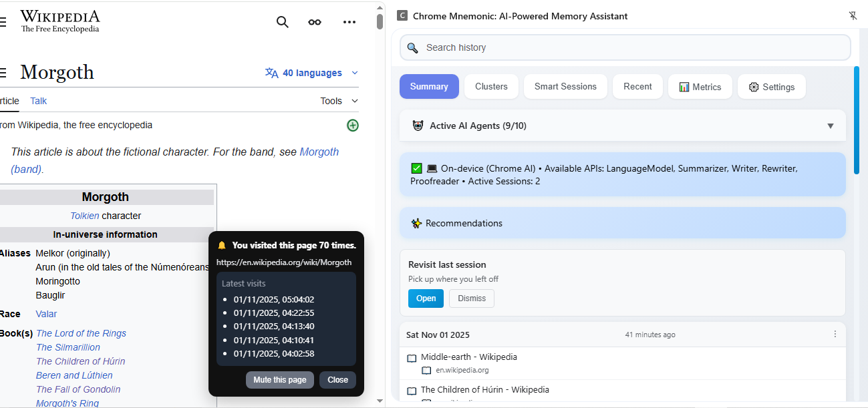Open Middle-earth - Wikipedia history entry

click(x=469, y=357)
